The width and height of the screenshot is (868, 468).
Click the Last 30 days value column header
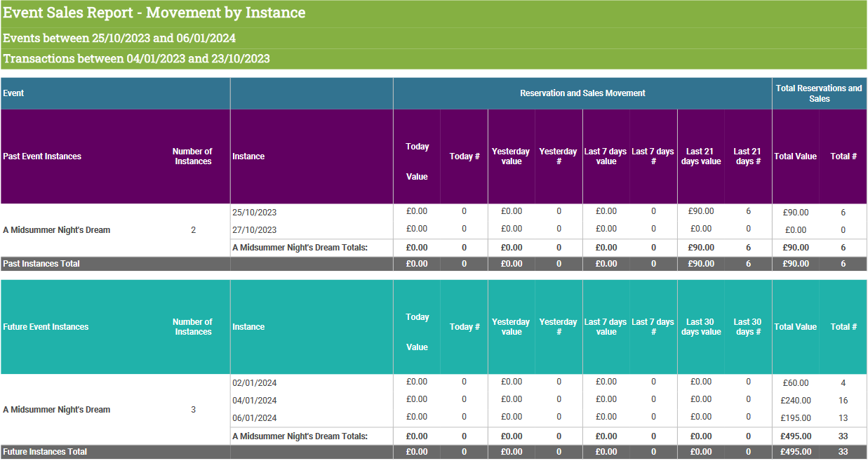click(700, 327)
